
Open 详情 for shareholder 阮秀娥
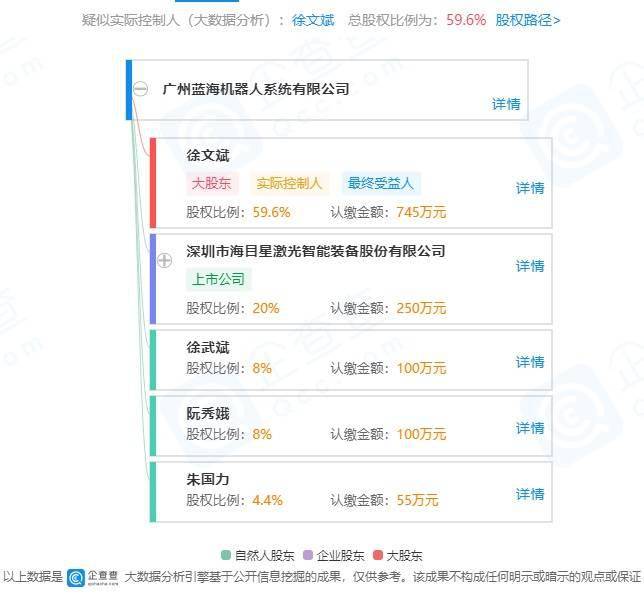pyautogui.click(x=530, y=428)
